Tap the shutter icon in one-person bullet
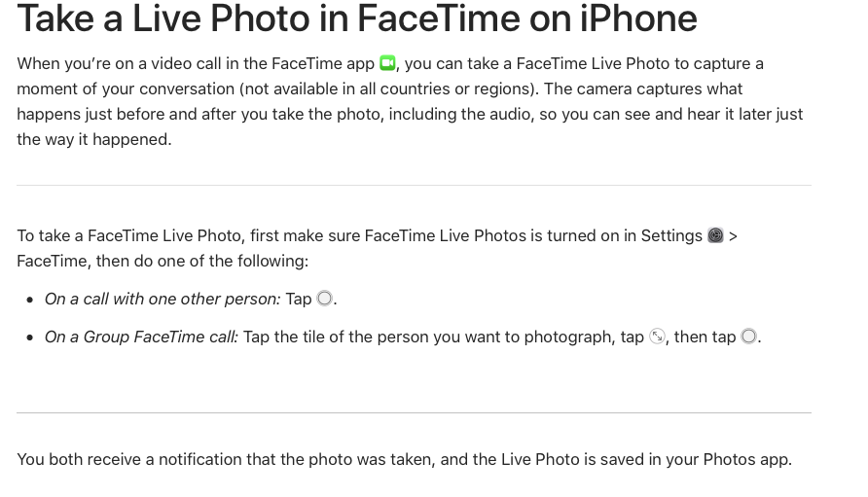 pyautogui.click(x=324, y=299)
